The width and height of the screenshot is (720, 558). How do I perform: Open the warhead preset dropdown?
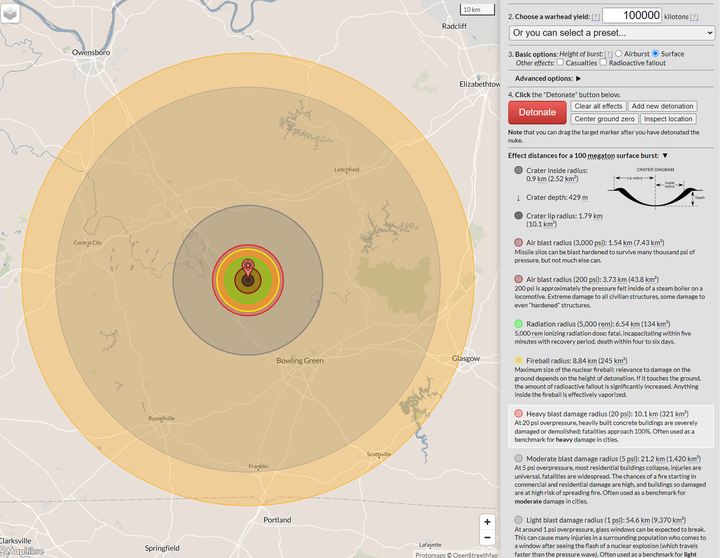[x=612, y=33]
